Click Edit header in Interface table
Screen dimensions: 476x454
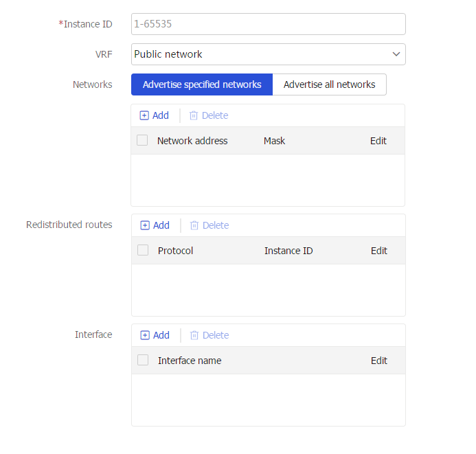point(379,361)
